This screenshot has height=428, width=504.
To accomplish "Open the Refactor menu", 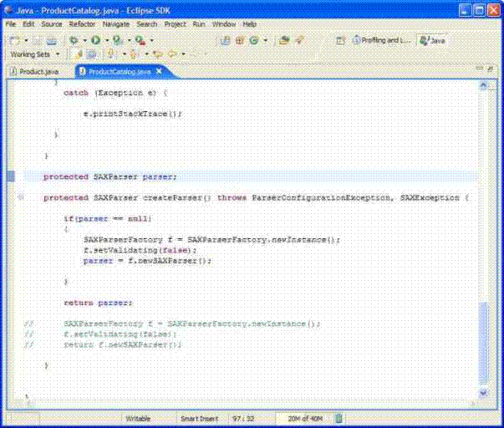I will (81, 24).
